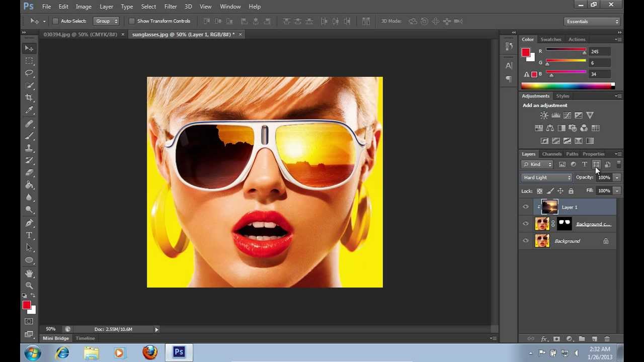Select the Blur tool

click(29, 198)
